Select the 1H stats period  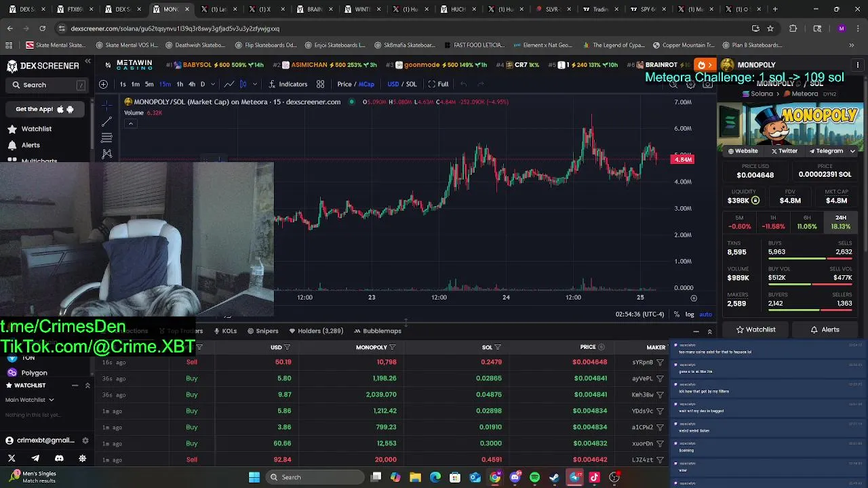click(773, 222)
